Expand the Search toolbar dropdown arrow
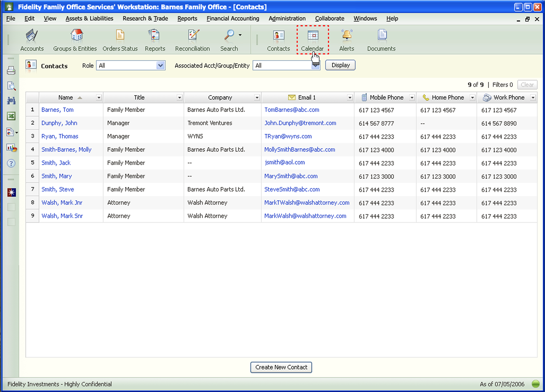Screen dimensions: 545x392 pyautogui.click(x=240, y=35)
